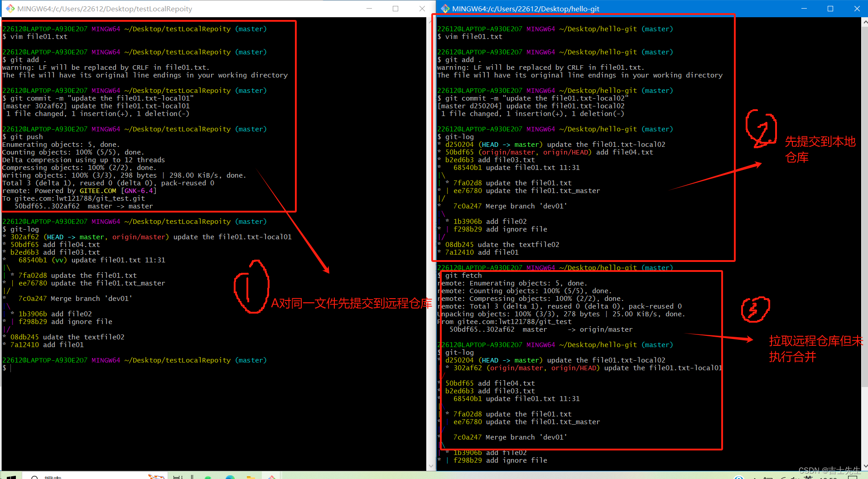Close the hello-git terminal window

[857, 9]
